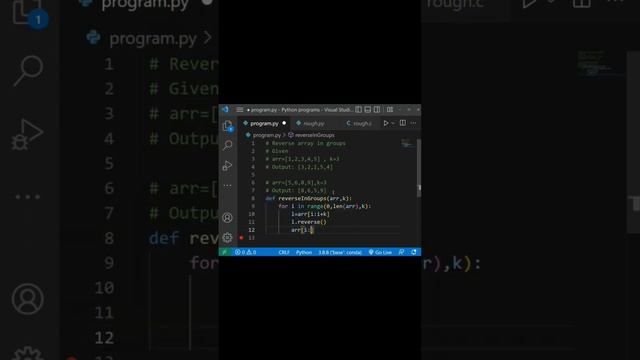
Task: Change the CRLF end of line sequence
Action: 284,252
